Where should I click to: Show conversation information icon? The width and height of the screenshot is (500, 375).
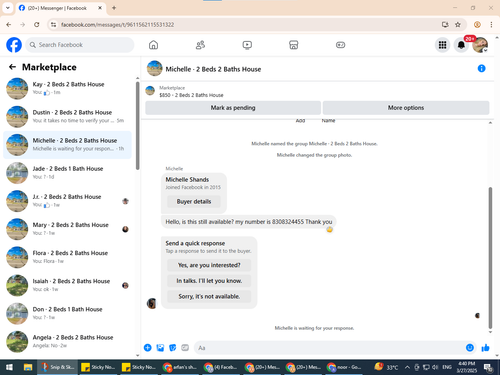[481, 68]
